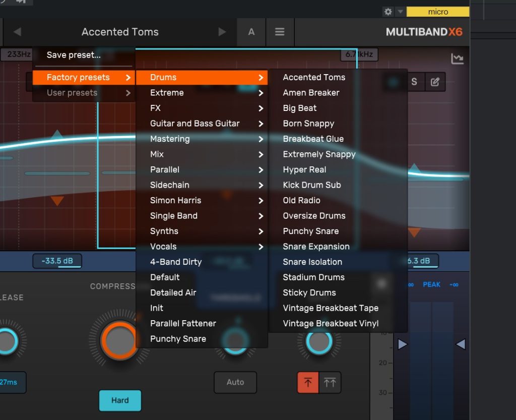This screenshot has width=516, height=420.
Task: Open the hamburger menu icon
Action: pyautogui.click(x=280, y=32)
